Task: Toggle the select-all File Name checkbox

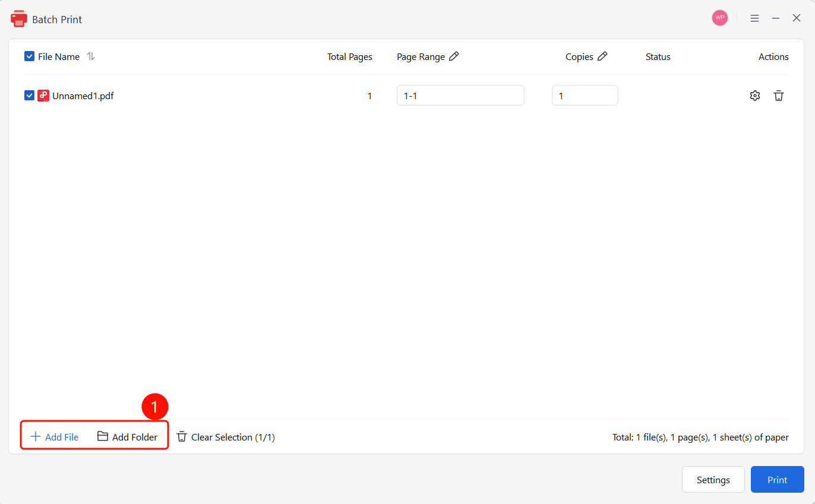Action: pos(29,56)
